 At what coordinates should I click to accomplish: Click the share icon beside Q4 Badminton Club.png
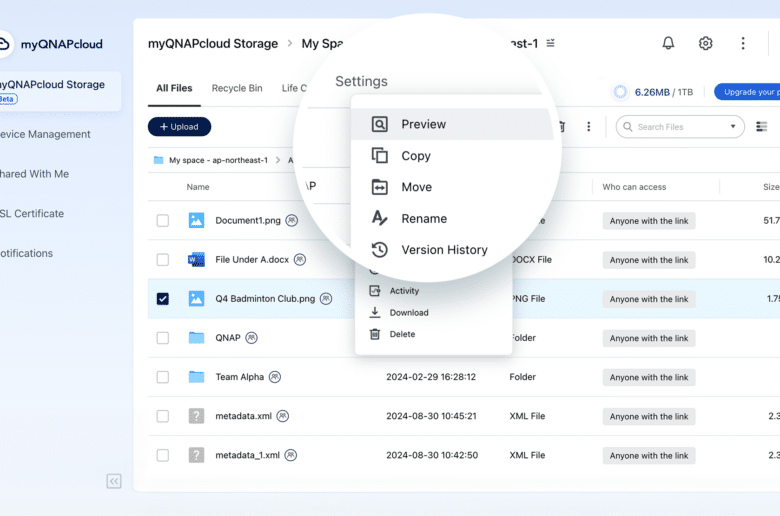click(x=326, y=299)
